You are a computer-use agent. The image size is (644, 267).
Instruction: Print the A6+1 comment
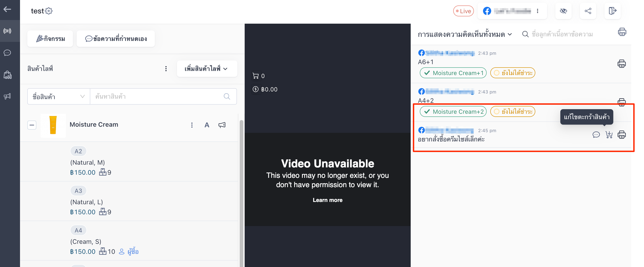point(621,64)
